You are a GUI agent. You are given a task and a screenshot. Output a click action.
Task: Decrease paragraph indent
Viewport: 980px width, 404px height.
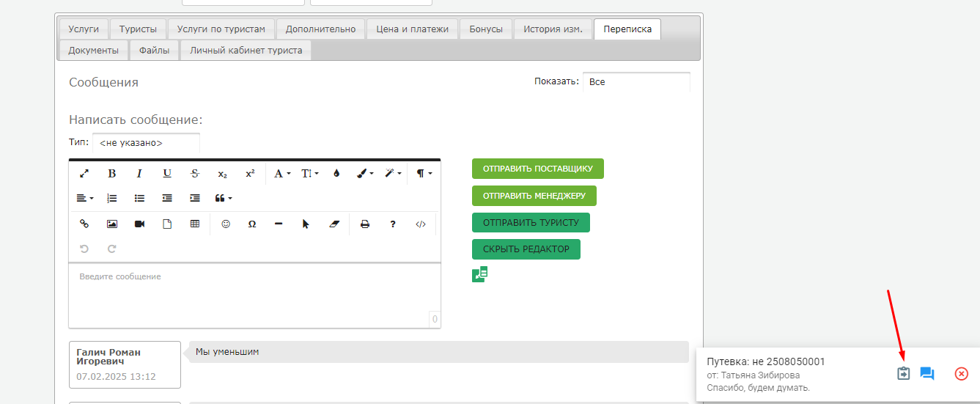(x=167, y=198)
